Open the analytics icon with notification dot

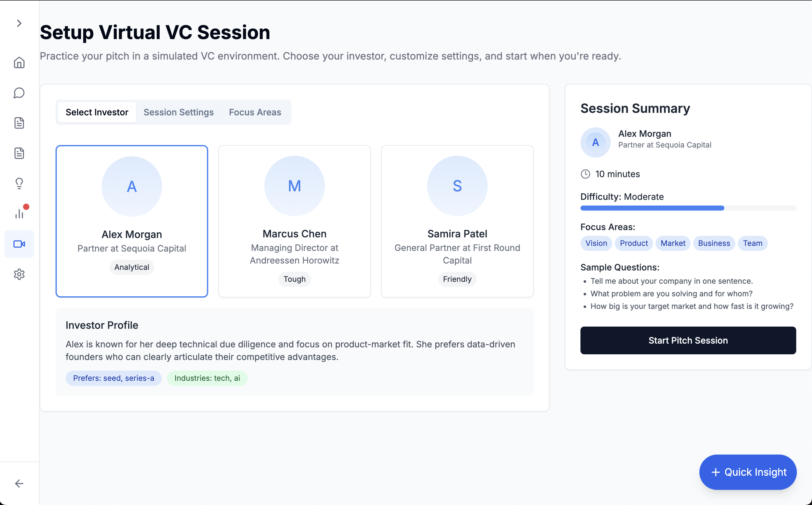[x=19, y=213]
